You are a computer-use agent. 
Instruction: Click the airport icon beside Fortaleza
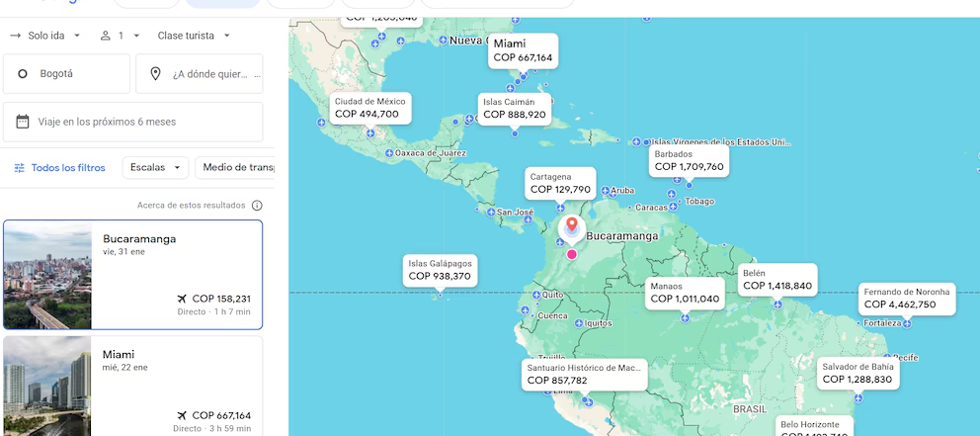[x=907, y=323]
